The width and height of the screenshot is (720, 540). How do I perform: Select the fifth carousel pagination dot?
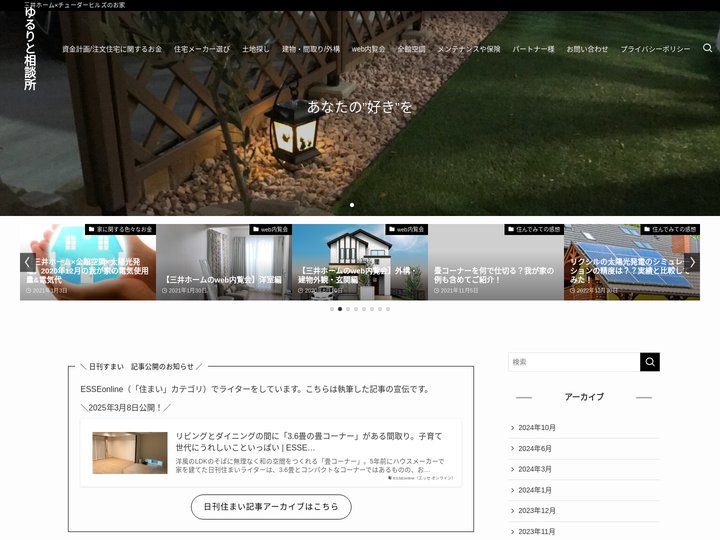tap(364, 309)
